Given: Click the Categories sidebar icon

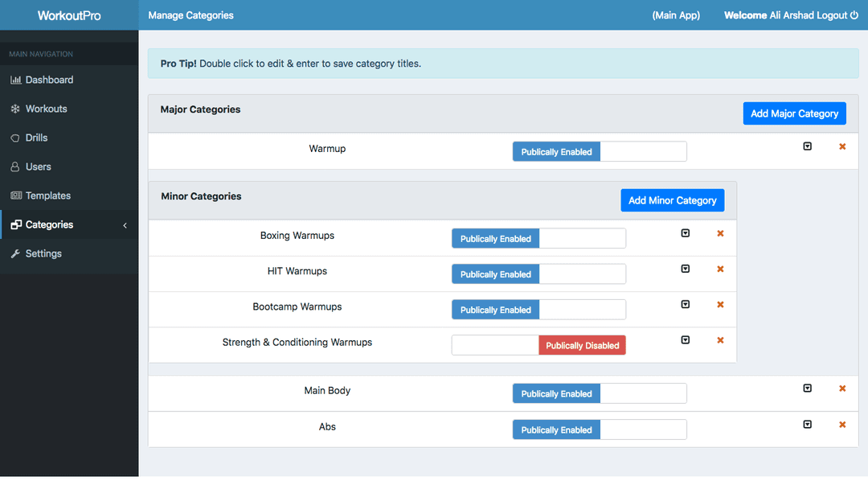Looking at the screenshot, I should tap(16, 224).
